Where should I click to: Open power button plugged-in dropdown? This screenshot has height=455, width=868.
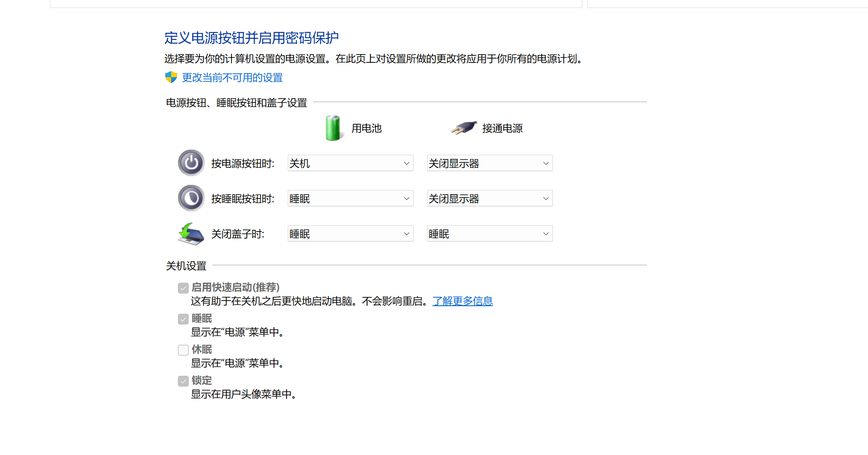(x=490, y=163)
